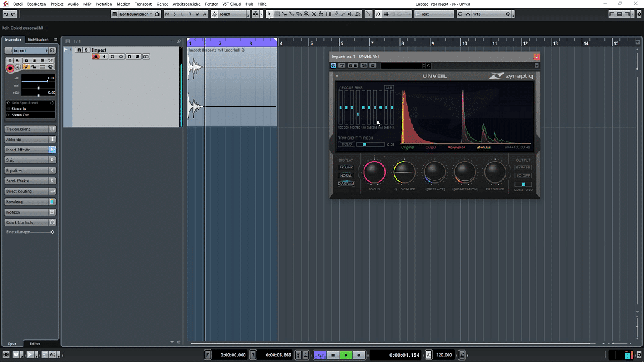The image size is (644, 362).
Task: Click the reload preset icon next to Kein Spur-Preset
Action: tap(52, 102)
